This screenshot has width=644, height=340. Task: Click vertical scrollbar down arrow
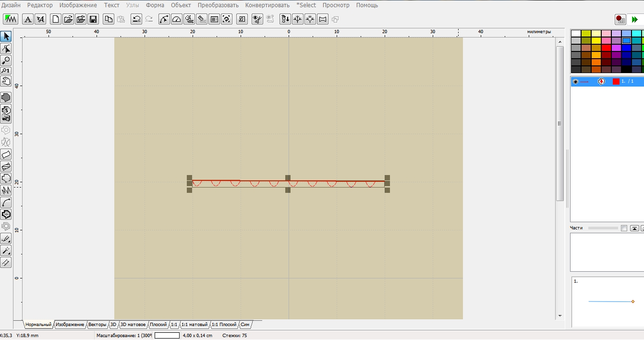point(560,315)
